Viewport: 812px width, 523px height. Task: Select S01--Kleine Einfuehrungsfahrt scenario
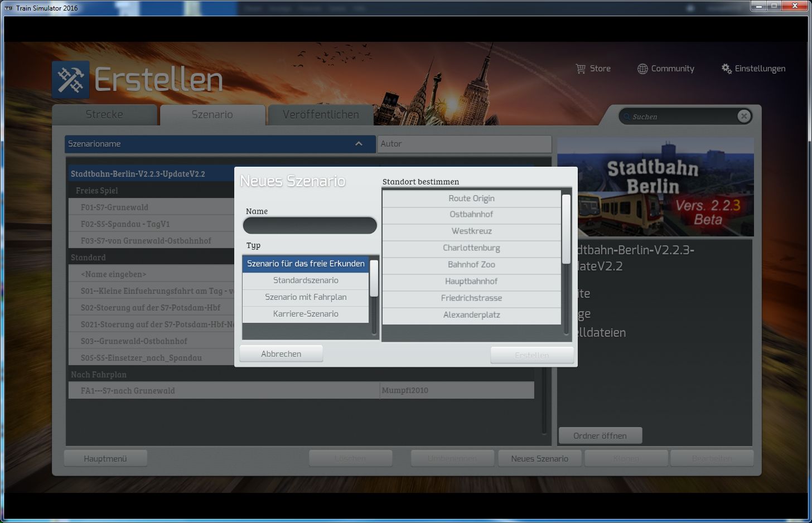151,290
